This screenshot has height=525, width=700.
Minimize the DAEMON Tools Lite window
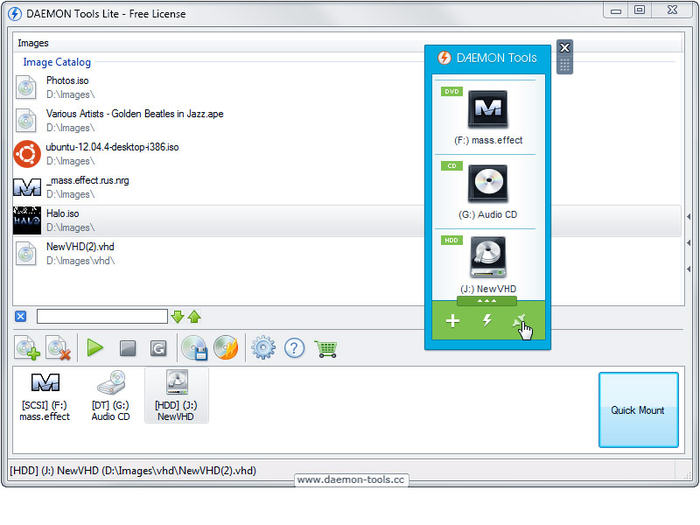pos(616,11)
